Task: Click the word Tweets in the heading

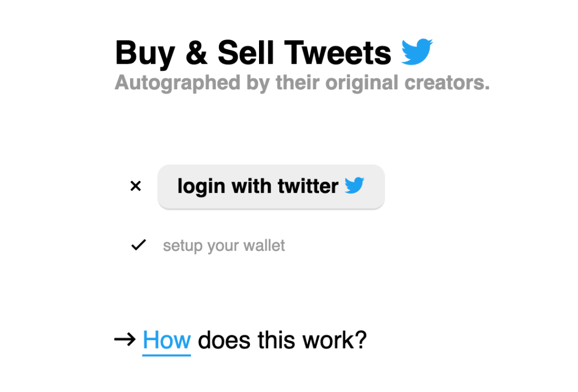Action: (x=338, y=53)
